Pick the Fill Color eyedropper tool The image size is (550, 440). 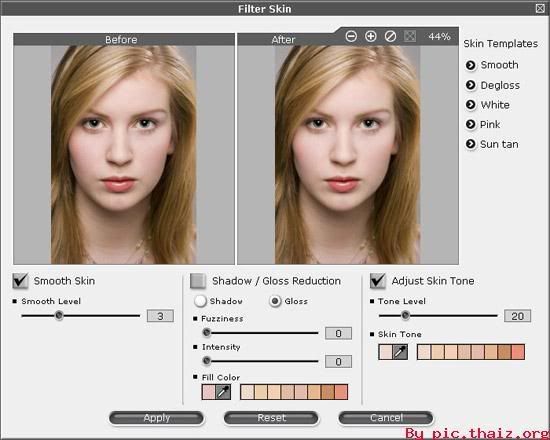[223, 392]
